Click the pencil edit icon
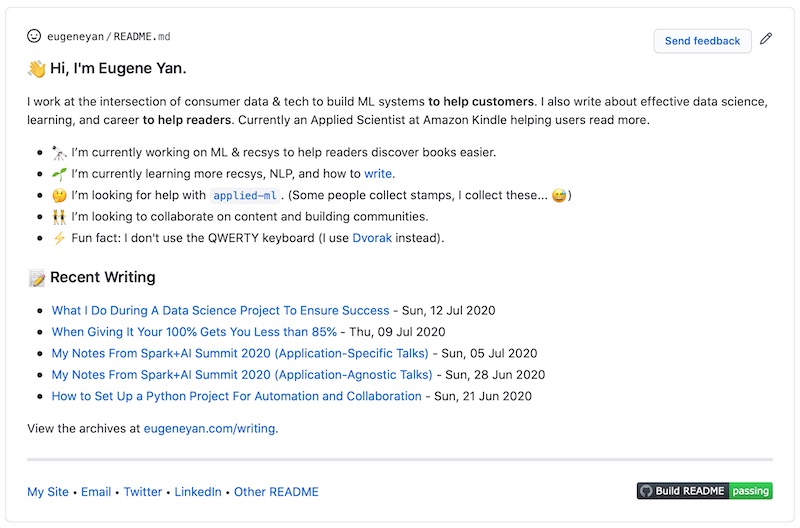 [x=766, y=40]
